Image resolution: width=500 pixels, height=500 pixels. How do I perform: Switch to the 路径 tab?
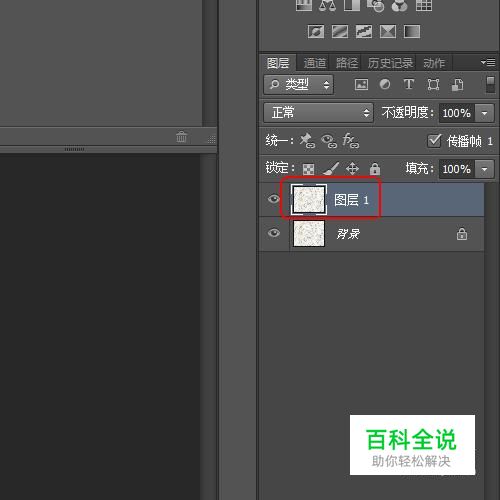tap(347, 63)
